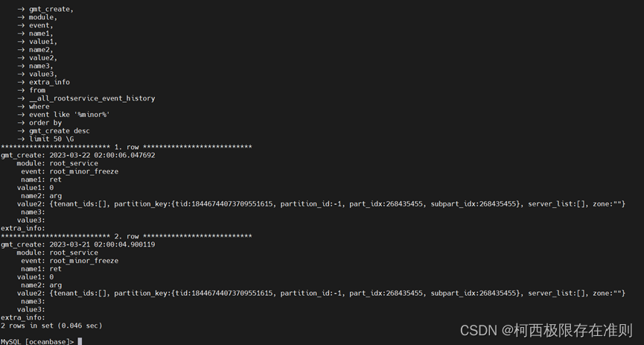Click the terminal cursor after the MySQL prompt
644x345 pixels.
[x=80, y=341]
